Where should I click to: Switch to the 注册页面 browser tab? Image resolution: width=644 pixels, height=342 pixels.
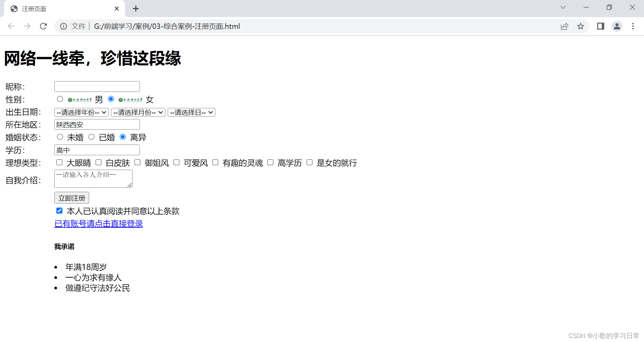point(60,8)
